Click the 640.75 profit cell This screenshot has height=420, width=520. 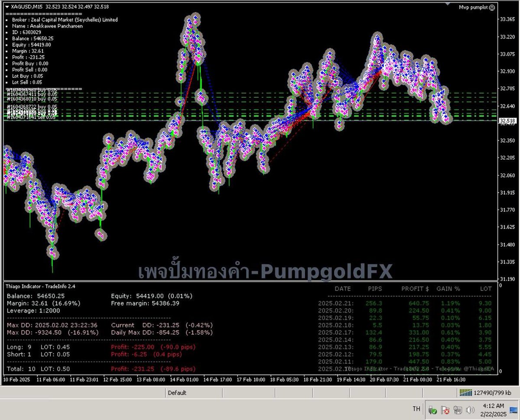(x=419, y=304)
